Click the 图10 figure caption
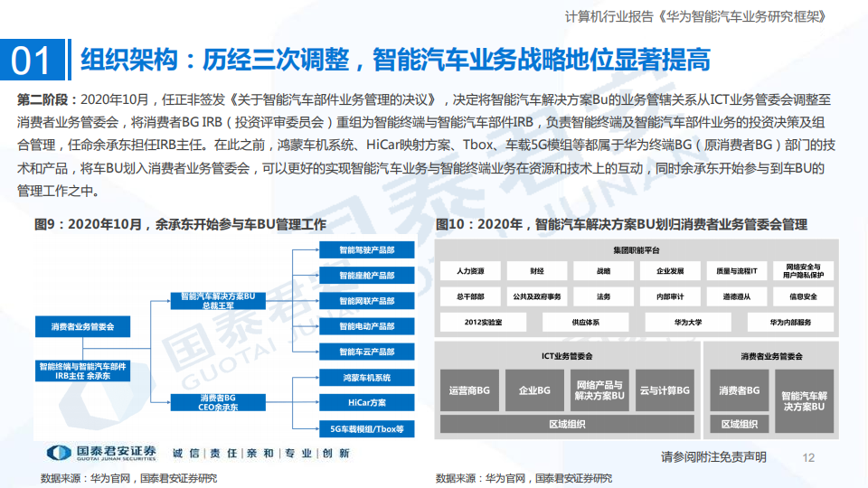 coord(622,224)
